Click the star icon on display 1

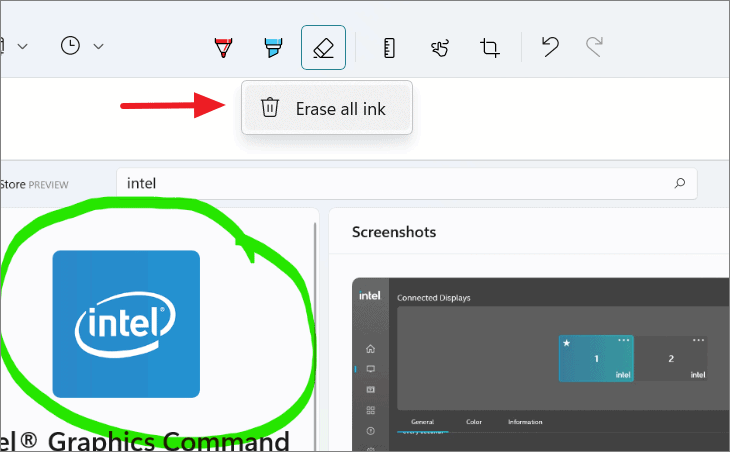point(567,343)
